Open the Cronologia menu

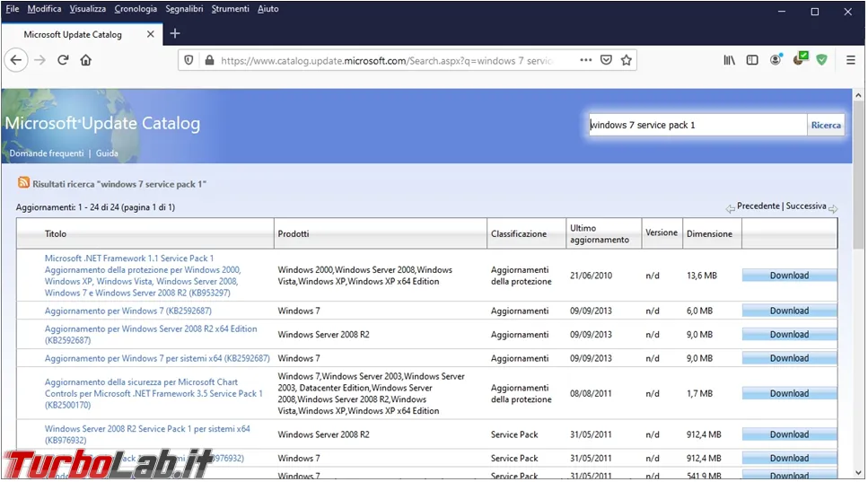click(136, 9)
